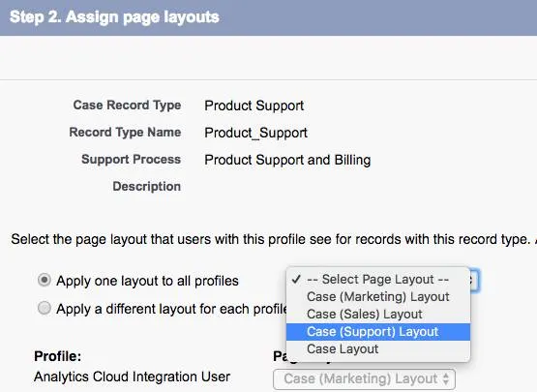Click the checkmark icon beside Select Page Layout
Image resolution: width=537 pixels, height=392 pixels.
(296, 280)
